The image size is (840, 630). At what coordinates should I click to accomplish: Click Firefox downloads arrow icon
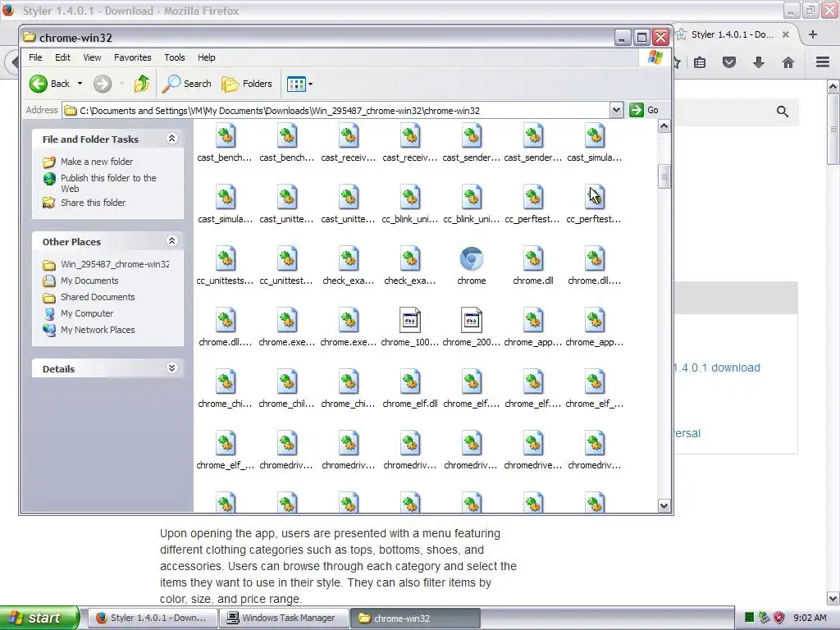(759, 62)
